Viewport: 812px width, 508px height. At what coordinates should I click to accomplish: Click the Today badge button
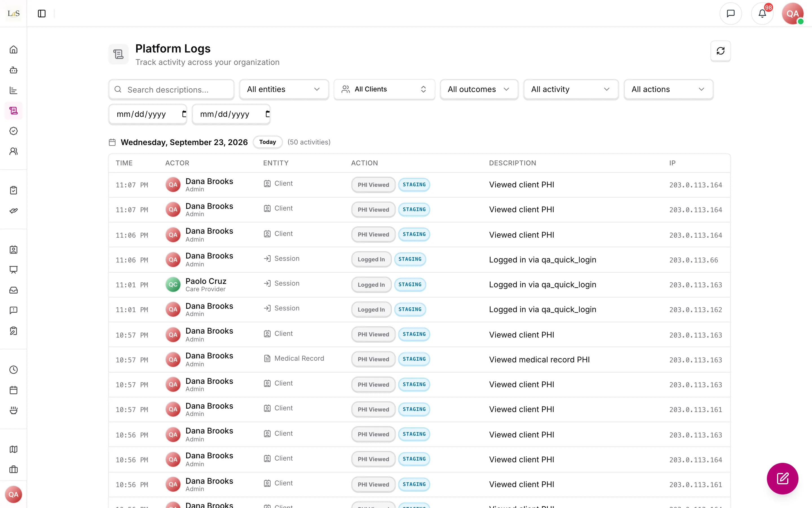(267, 142)
